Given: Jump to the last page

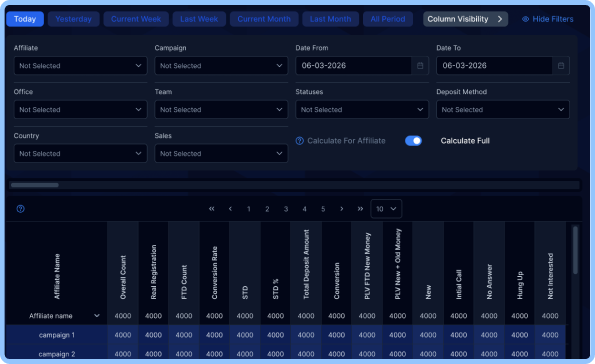Looking at the screenshot, I should (x=360, y=209).
